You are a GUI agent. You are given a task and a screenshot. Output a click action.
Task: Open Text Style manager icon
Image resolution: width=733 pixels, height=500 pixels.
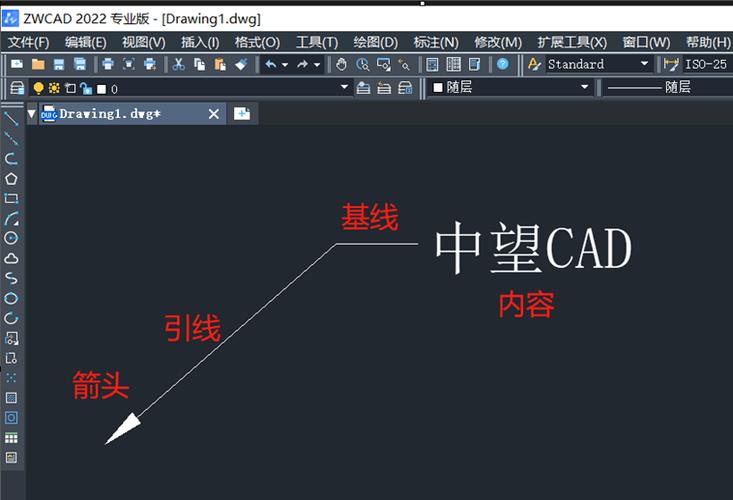click(x=534, y=64)
